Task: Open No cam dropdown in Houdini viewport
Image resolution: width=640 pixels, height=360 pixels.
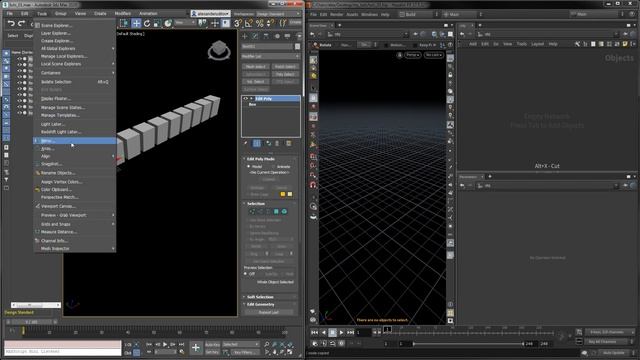Action: [x=433, y=55]
